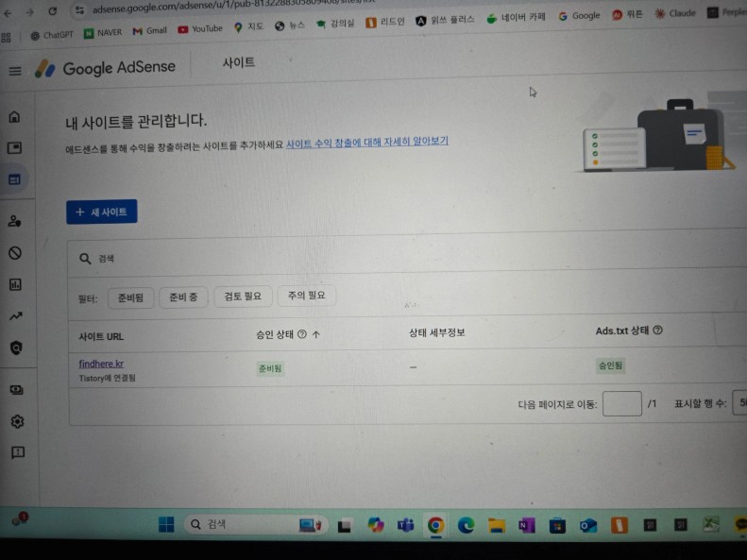The width and height of the screenshot is (747, 560).
Task: Click the 승인 상태 column header
Action: 275,334
